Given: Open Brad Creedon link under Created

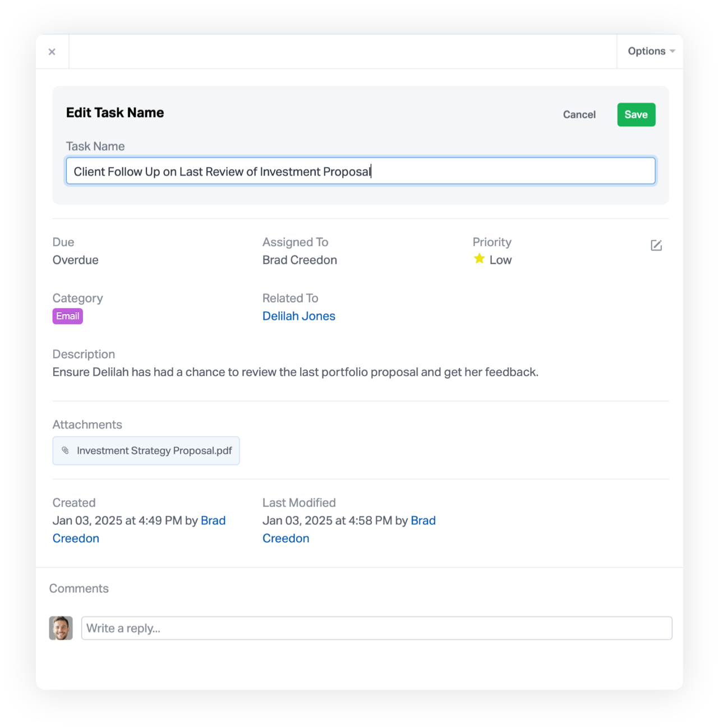Looking at the screenshot, I should [x=139, y=529].
